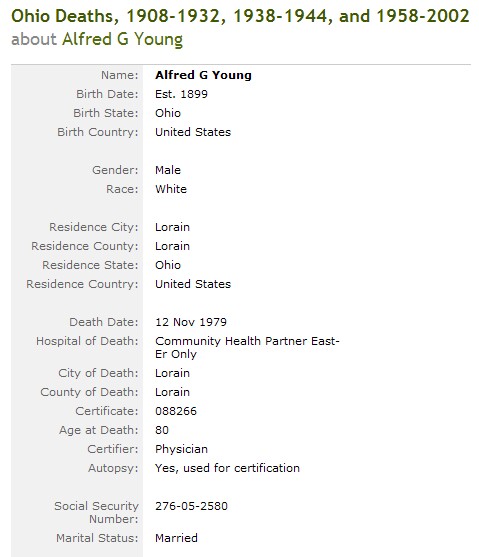Click the Certifier value Physician
Image resolution: width=479 pixels, height=557 pixels.
181,449
